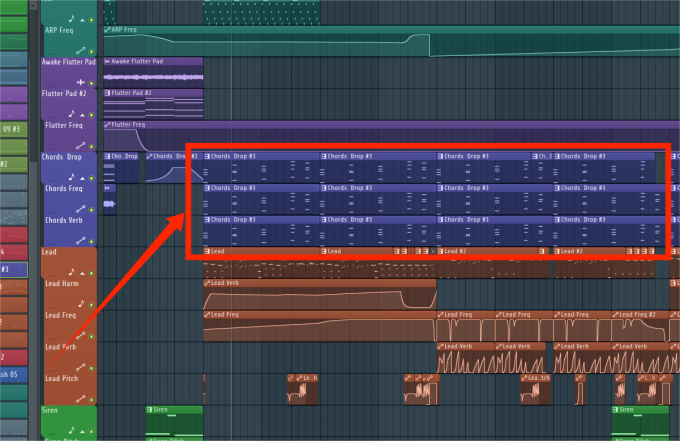Screen dimensions: 680x441
Task: Collapse the Lead track group
Action: (x=82, y=273)
